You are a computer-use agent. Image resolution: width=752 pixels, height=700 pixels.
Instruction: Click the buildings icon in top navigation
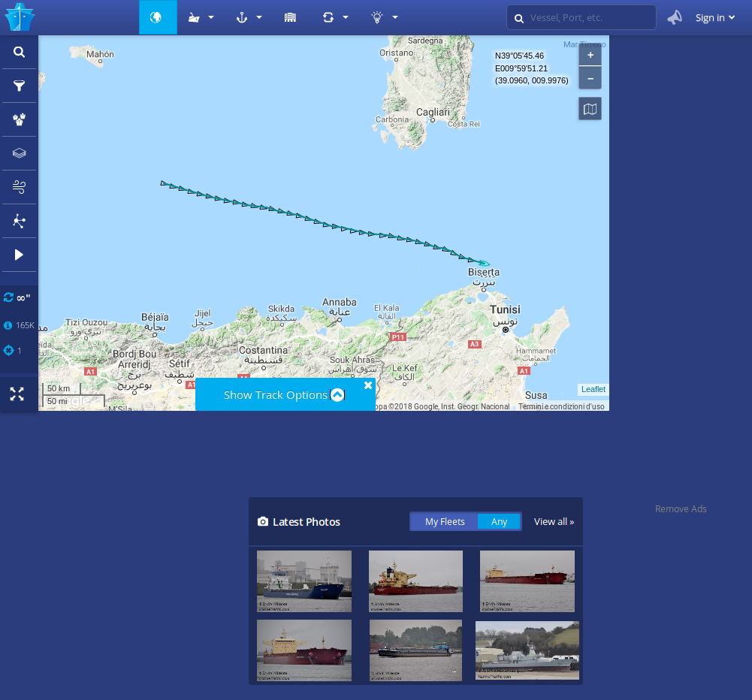click(x=290, y=17)
